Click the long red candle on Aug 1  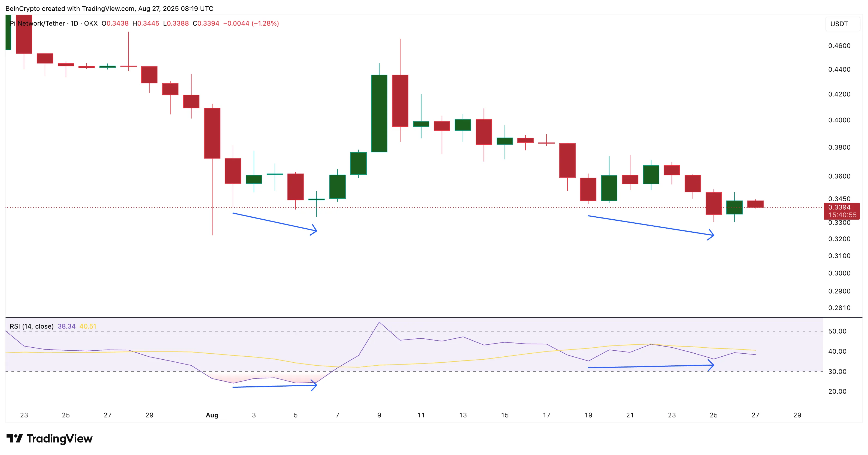click(212, 133)
